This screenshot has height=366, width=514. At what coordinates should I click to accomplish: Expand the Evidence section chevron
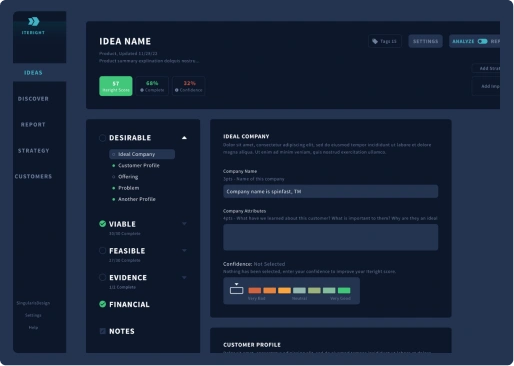184,277
